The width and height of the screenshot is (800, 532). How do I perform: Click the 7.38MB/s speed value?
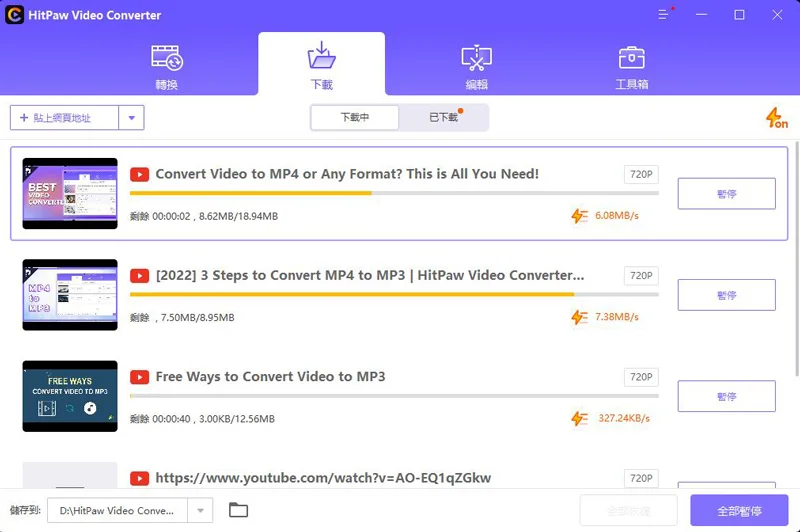coord(617,317)
